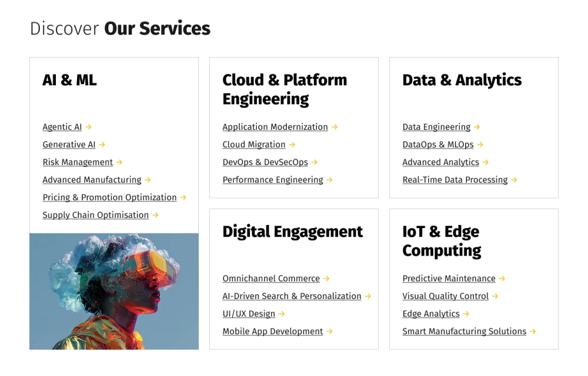588x376 pixels.
Task: Open the Risk Management link
Action: click(78, 162)
